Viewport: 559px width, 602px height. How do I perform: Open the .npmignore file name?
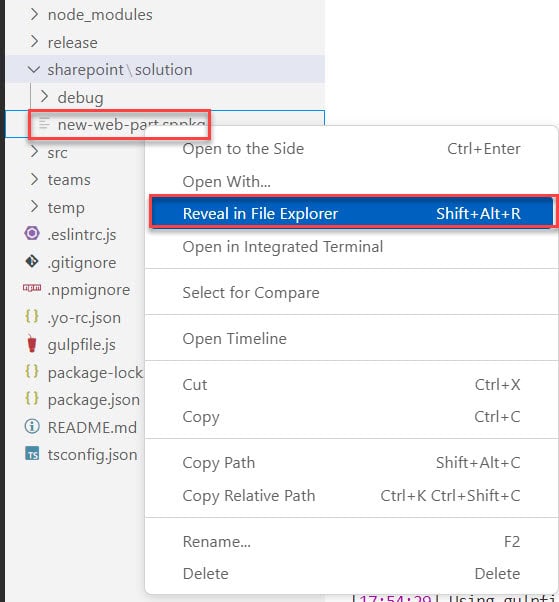click(x=89, y=290)
